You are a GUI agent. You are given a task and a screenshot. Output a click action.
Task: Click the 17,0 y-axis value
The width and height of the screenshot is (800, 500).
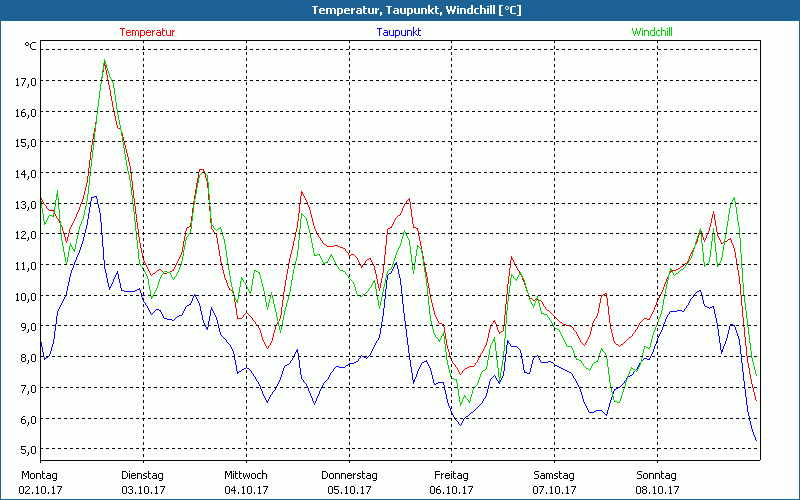click(x=25, y=82)
